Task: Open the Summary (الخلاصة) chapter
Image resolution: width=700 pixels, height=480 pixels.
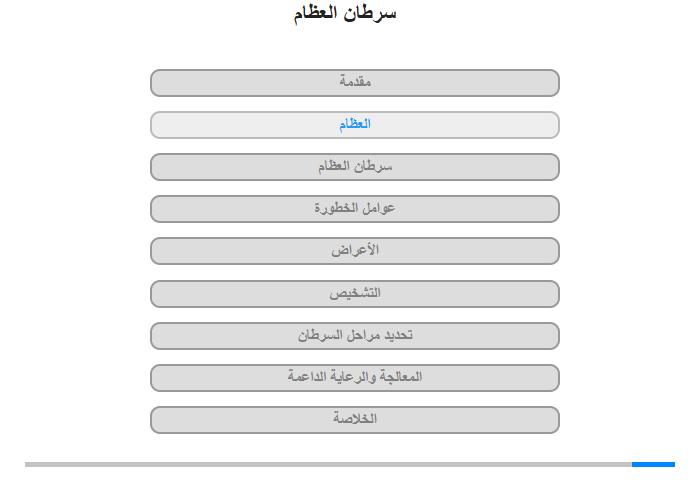Action: pos(355,420)
